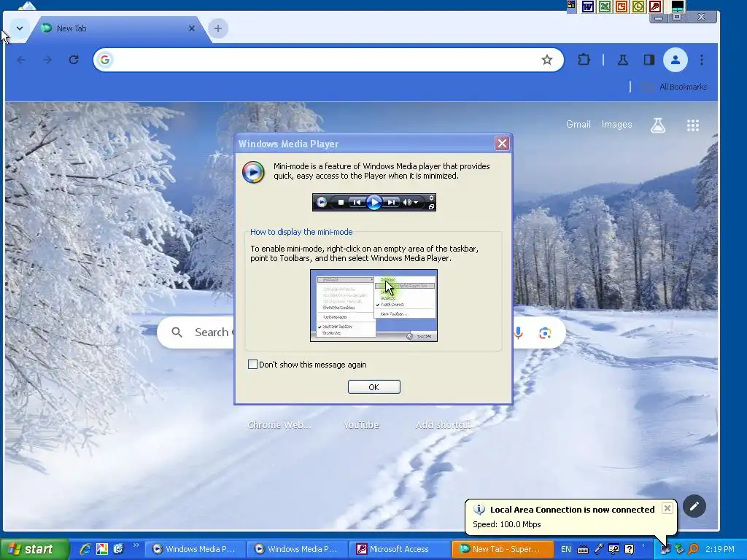Switch to Microsoft Access taskbar button
Image resolution: width=747 pixels, height=560 pixels.
pyautogui.click(x=399, y=549)
